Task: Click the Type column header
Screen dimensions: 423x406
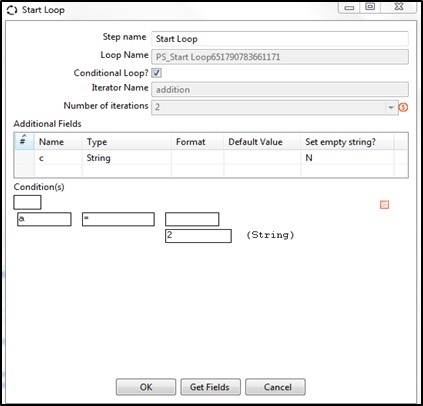Action: [97, 142]
